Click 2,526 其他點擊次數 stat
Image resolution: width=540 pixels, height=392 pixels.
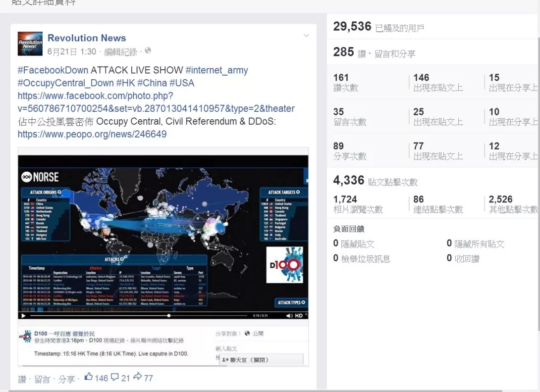point(513,204)
